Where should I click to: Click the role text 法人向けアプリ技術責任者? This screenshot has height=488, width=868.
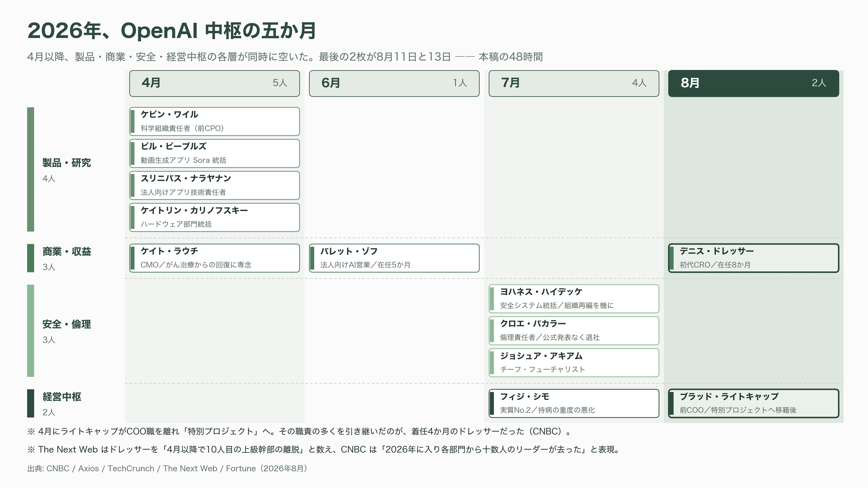tap(183, 192)
